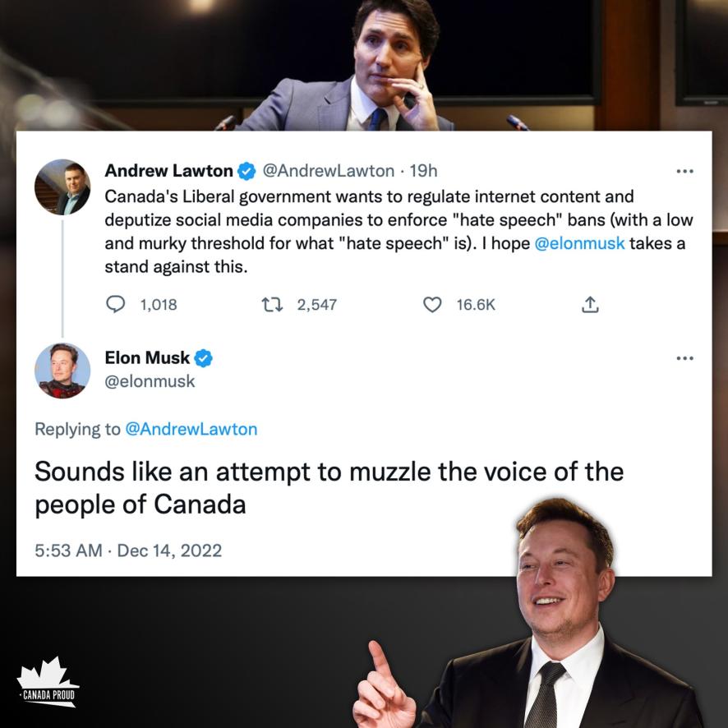Click the verified badge beside Elon Musk
Screen dimensions: 728x728
204,358
